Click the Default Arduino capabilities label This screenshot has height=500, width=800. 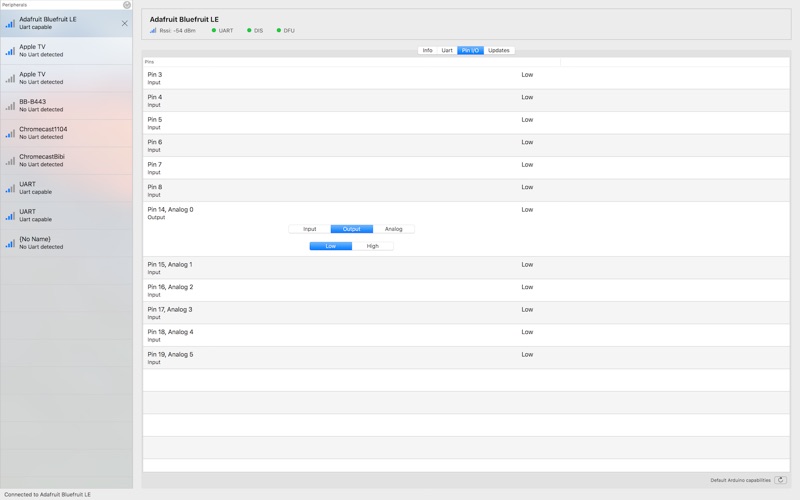[740, 481]
